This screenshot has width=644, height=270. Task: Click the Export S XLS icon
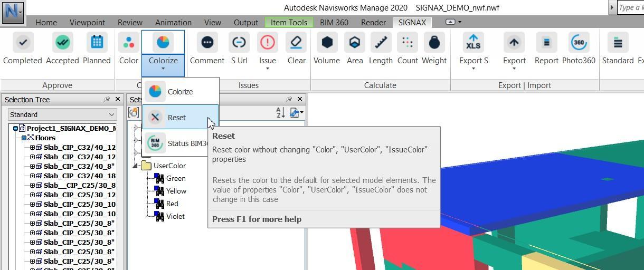[x=473, y=42]
